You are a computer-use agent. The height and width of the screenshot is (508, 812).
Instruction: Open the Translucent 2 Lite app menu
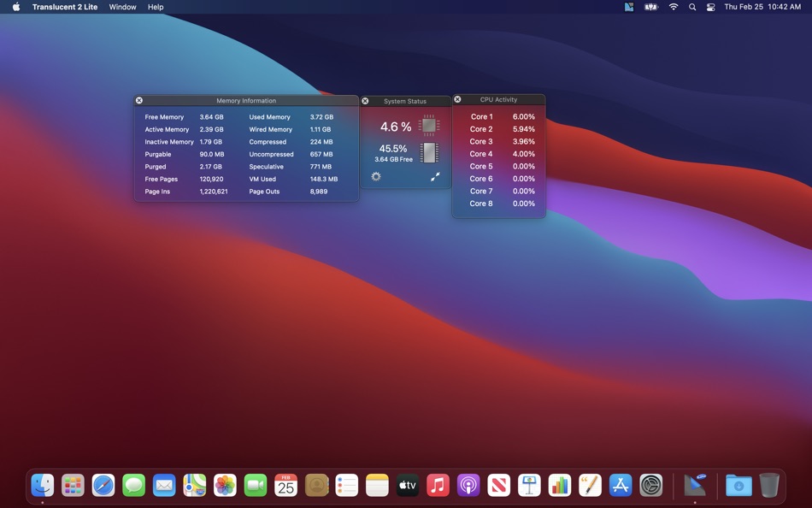pos(65,7)
